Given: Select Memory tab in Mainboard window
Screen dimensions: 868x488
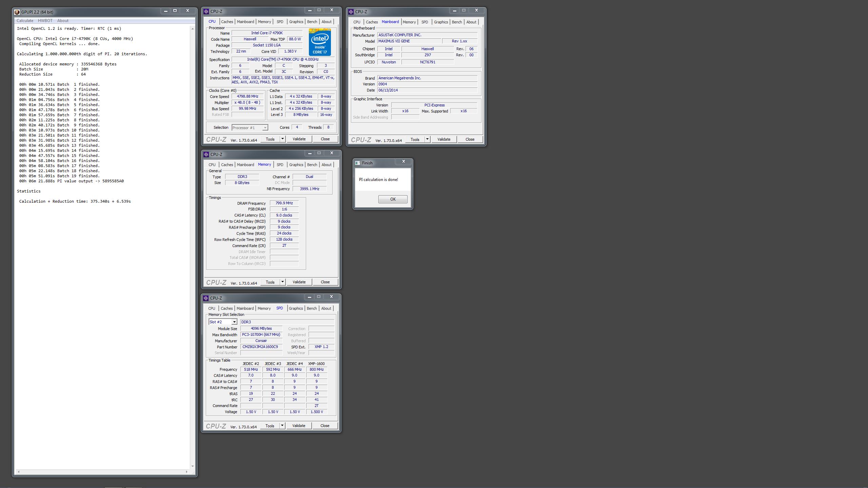Looking at the screenshot, I should [409, 22].
